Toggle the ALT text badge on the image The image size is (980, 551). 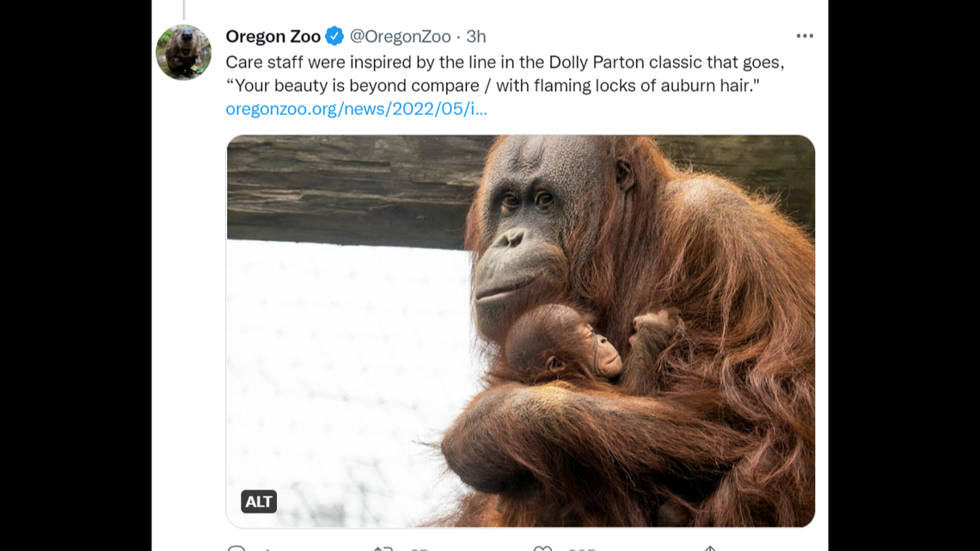click(x=257, y=501)
